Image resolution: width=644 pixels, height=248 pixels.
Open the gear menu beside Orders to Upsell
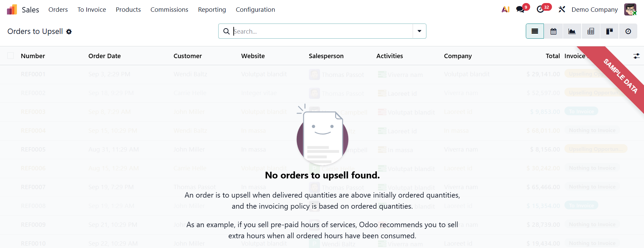tap(69, 31)
